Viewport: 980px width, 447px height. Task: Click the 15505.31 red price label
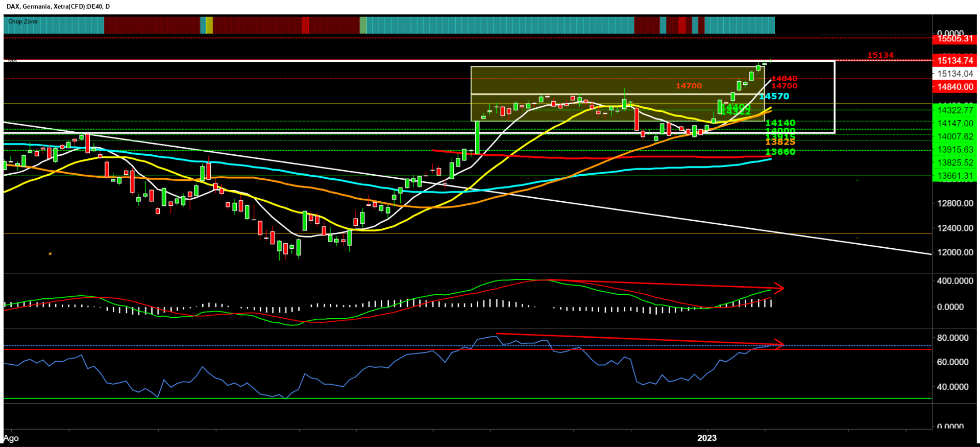[954, 39]
